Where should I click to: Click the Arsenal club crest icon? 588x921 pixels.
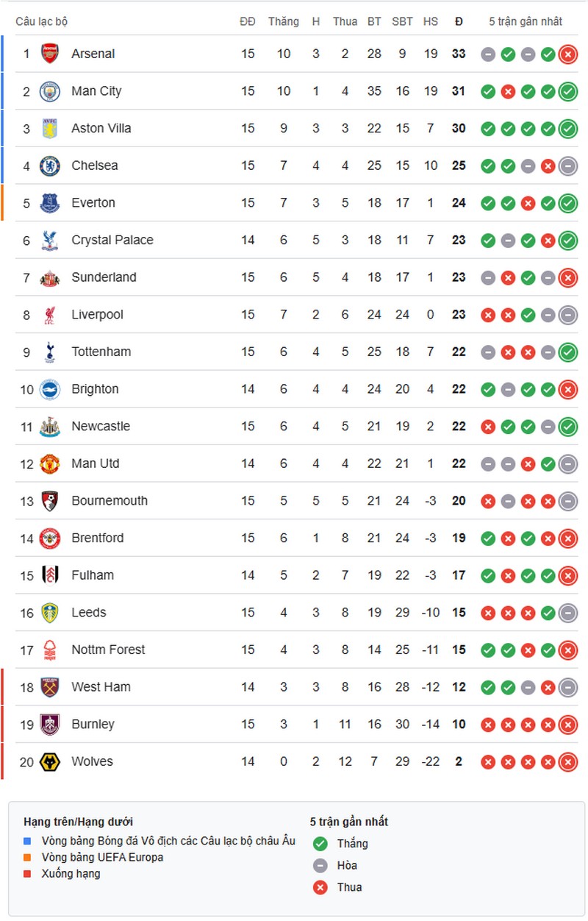coord(49,54)
